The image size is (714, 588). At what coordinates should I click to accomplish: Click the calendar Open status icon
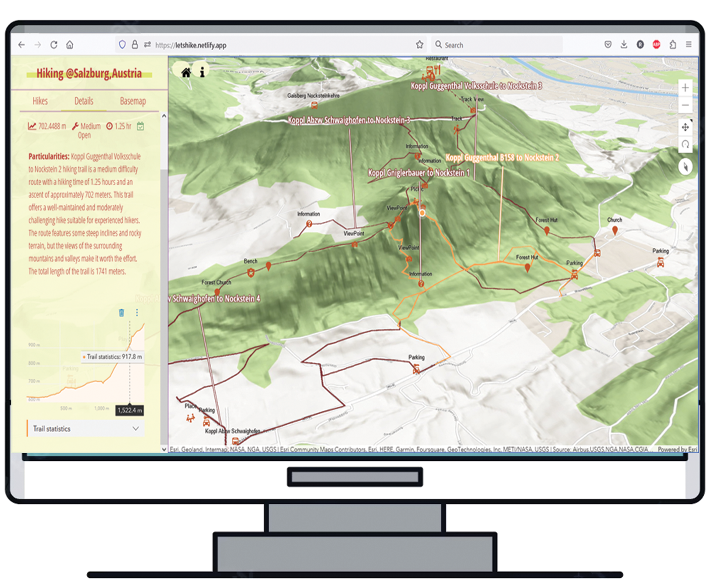[x=140, y=126]
